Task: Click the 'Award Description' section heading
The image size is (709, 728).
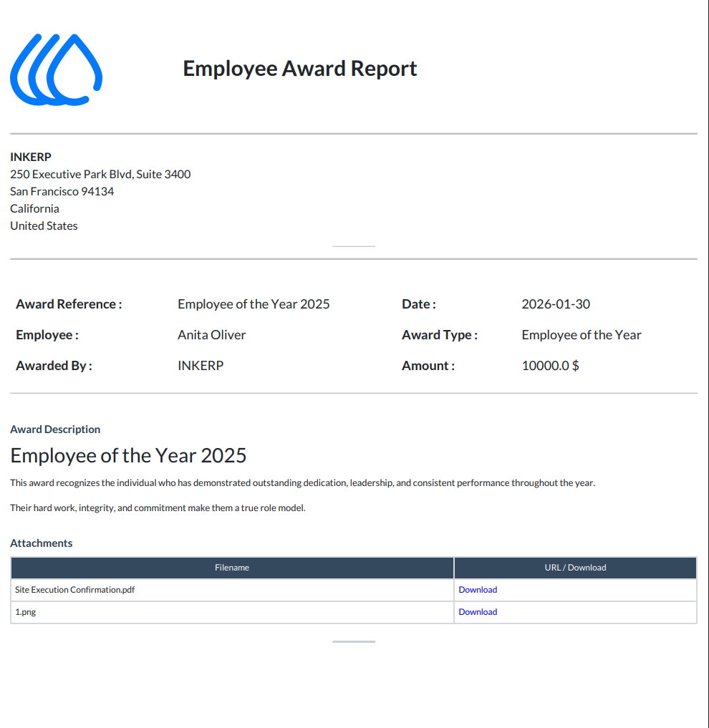Action: click(x=55, y=429)
